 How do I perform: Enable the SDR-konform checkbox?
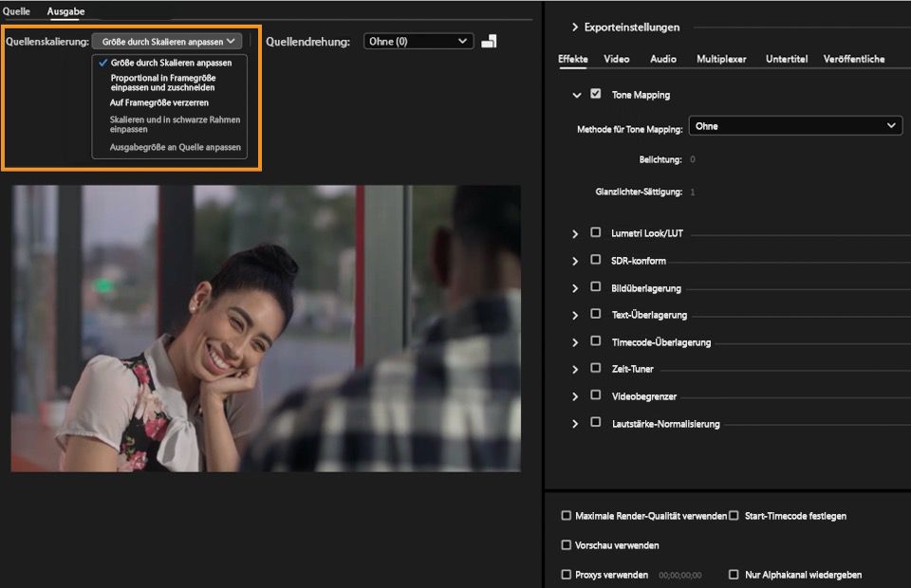596,260
